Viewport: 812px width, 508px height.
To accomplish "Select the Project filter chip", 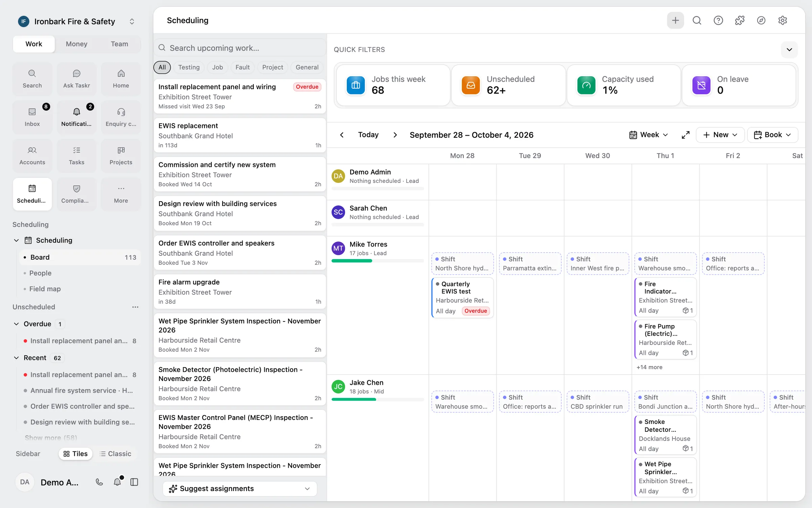I will click(272, 67).
